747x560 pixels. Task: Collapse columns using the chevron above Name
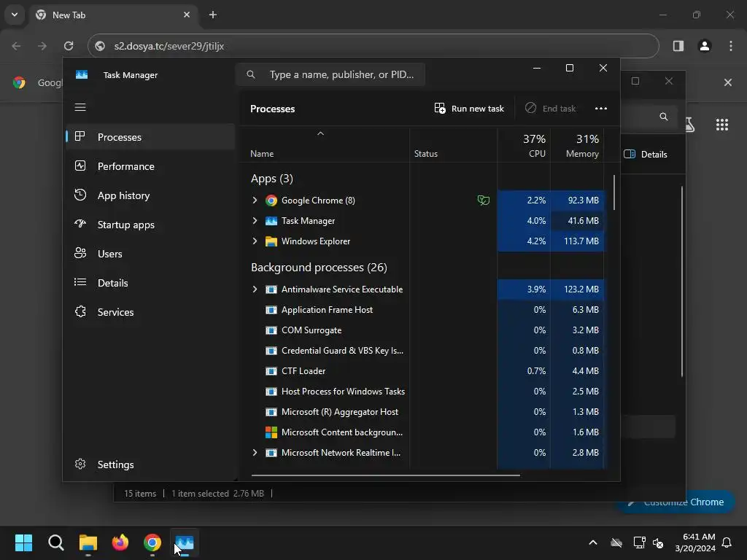pyautogui.click(x=321, y=134)
